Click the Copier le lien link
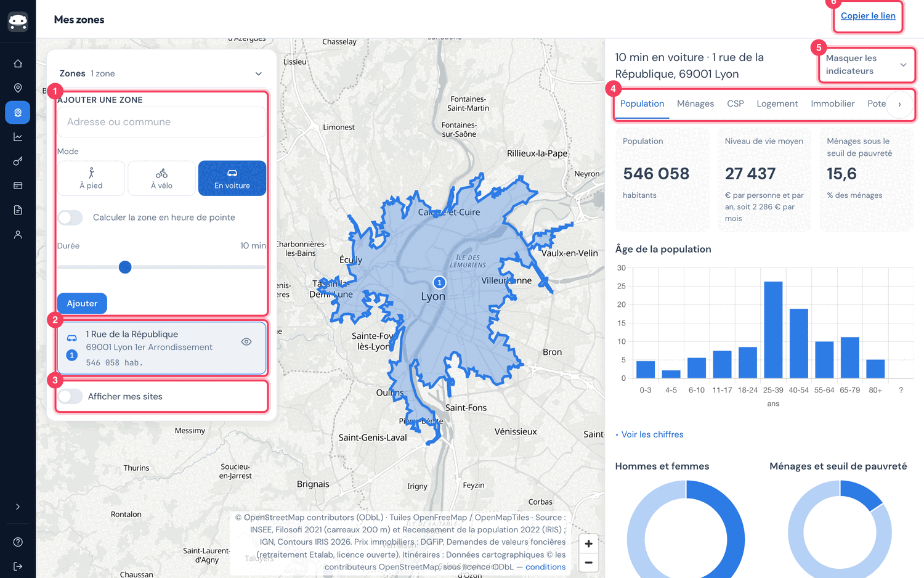Screen dimensions: 924x578 click(868, 16)
